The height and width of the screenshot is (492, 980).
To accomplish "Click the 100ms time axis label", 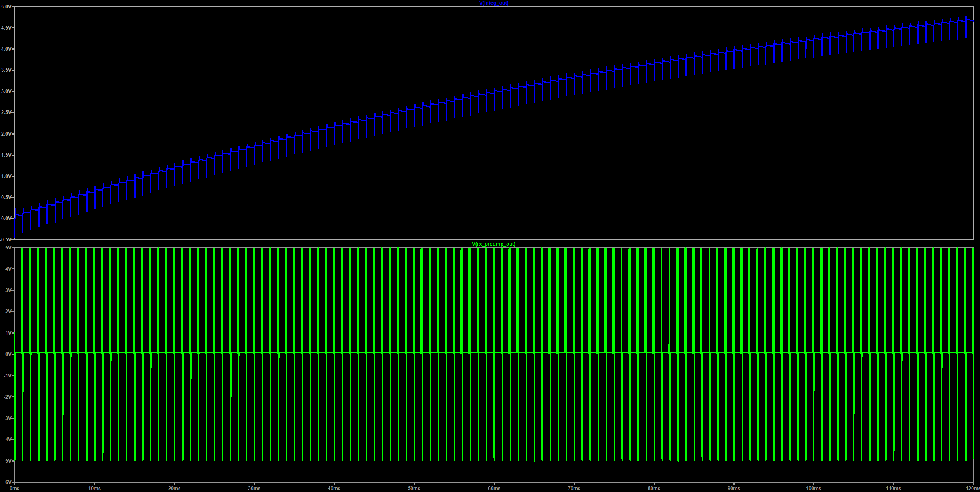I will [x=813, y=489].
